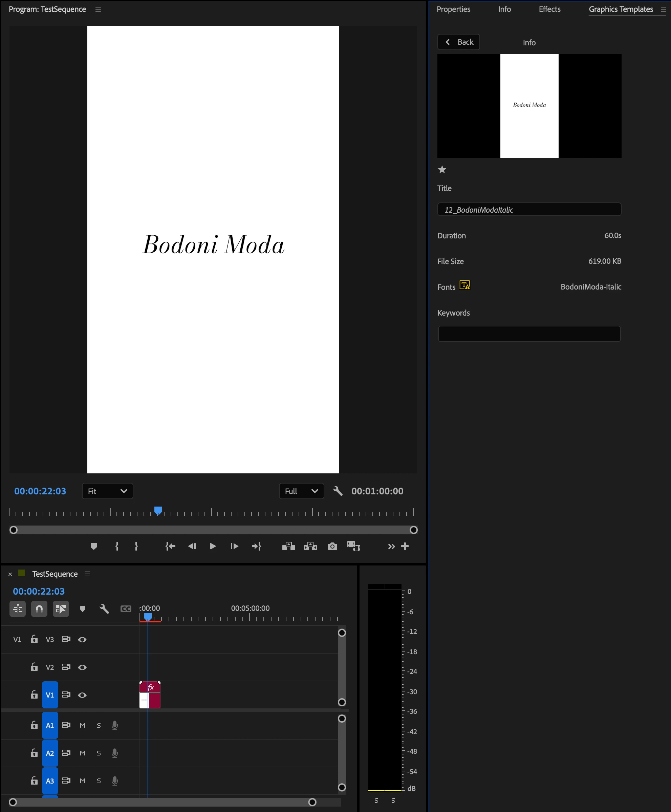Click the Extract button in monitor controls
This screenshot has width=671, height=812.
tap(310, 546)
